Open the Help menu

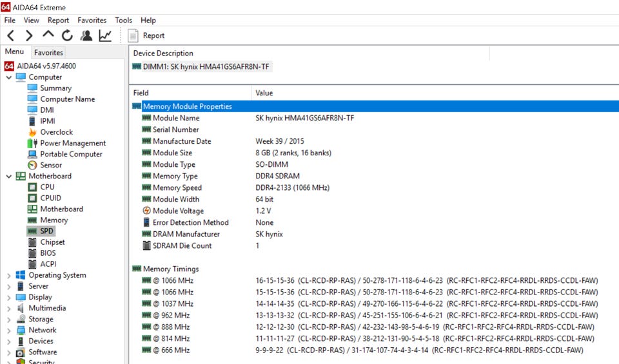[148, 20]
